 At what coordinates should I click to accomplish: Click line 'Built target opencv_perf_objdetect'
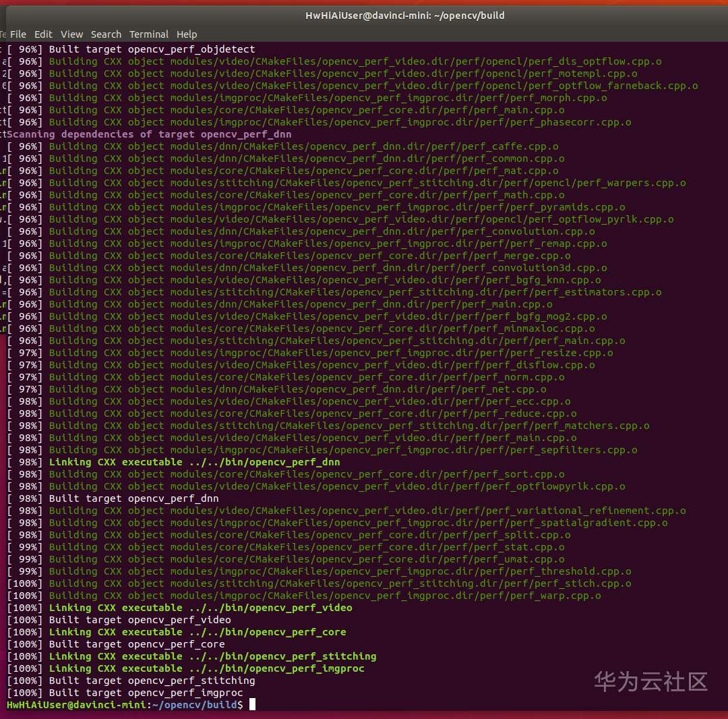(x=131, y=49)
